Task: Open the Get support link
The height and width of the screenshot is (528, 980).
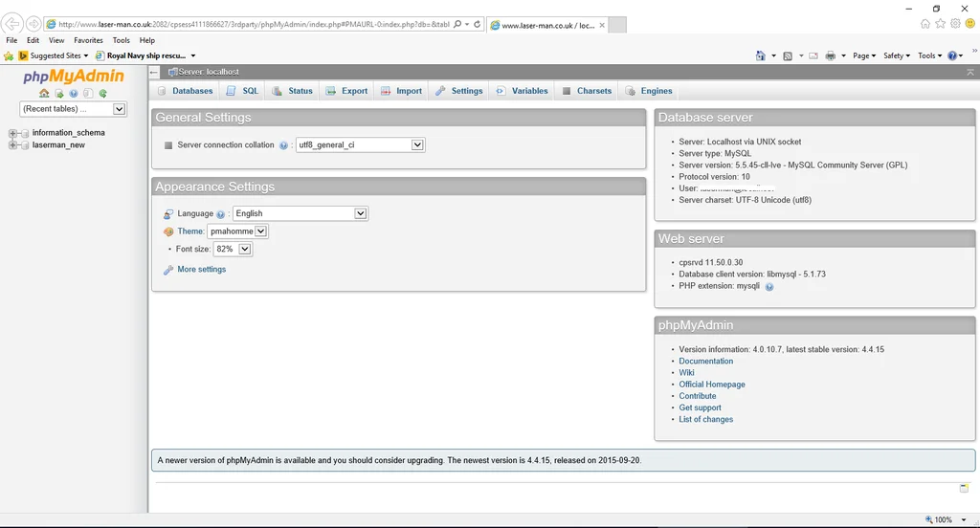Action: (x=700, y=407)
